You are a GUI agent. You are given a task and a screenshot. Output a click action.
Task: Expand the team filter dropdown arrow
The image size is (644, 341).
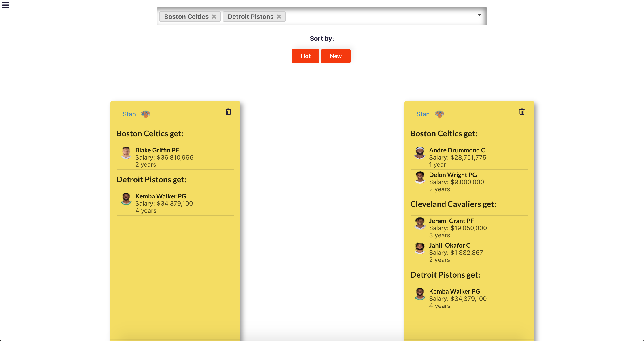pos(479,15)
